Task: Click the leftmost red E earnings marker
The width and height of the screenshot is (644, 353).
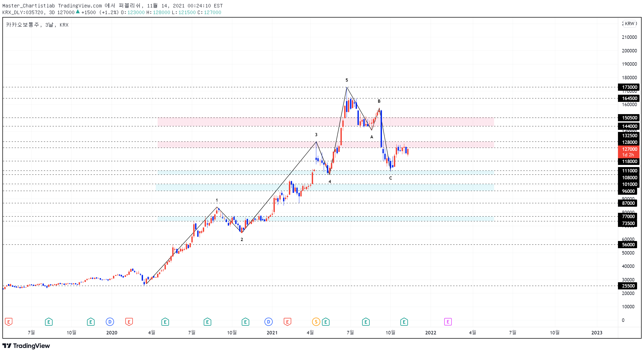Action: (x=9, y=322)
